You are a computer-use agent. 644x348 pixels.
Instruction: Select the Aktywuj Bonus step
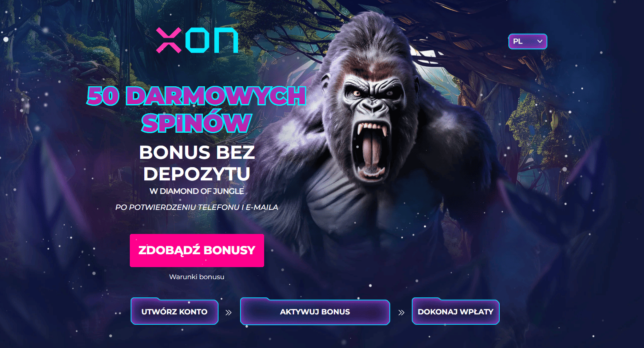[315, 311]
